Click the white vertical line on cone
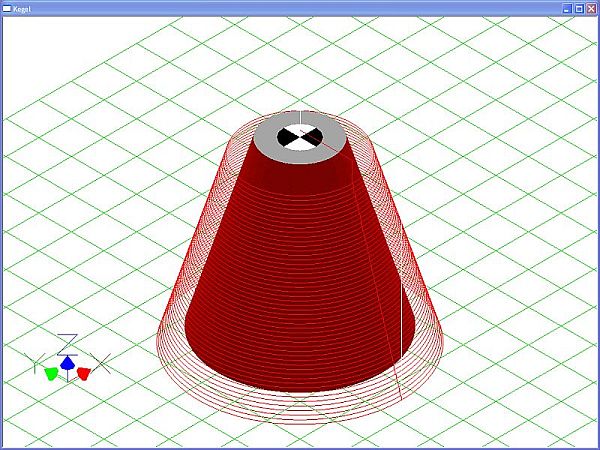This screenshot has width=600, height=450. [x=401, y=330]
